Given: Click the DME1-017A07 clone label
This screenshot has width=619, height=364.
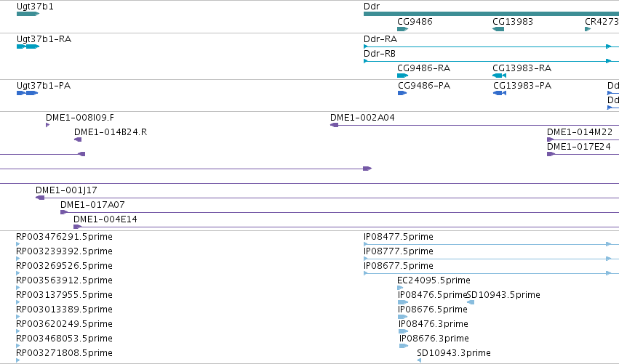Looking at the screenshot, I should point(92,205).
